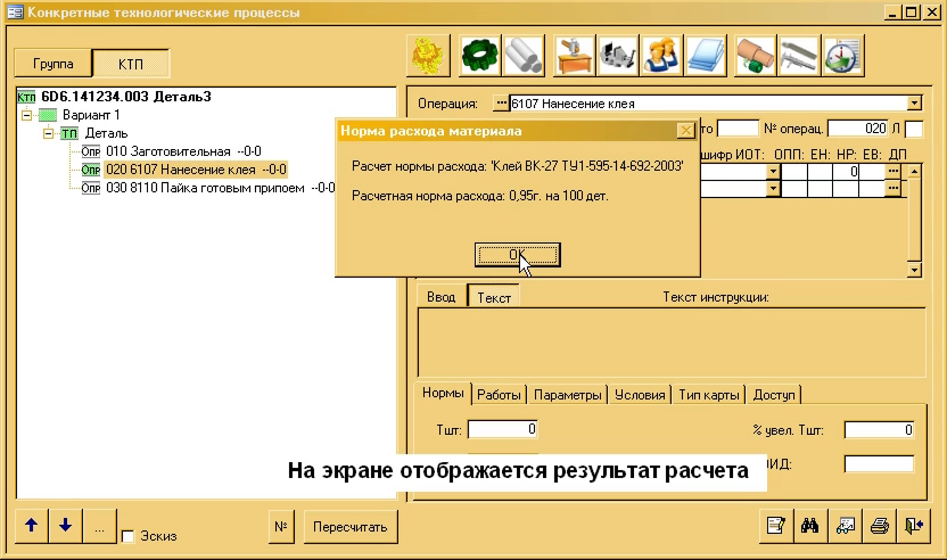
Task: Open the Операция dropdown list
Action: click(x=914, y=103)
